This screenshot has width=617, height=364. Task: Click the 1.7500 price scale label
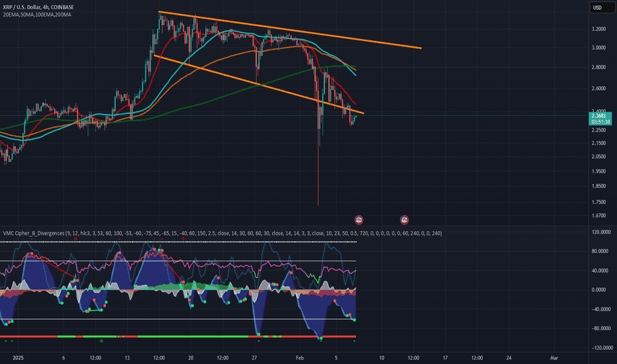[x=598, y=203]
